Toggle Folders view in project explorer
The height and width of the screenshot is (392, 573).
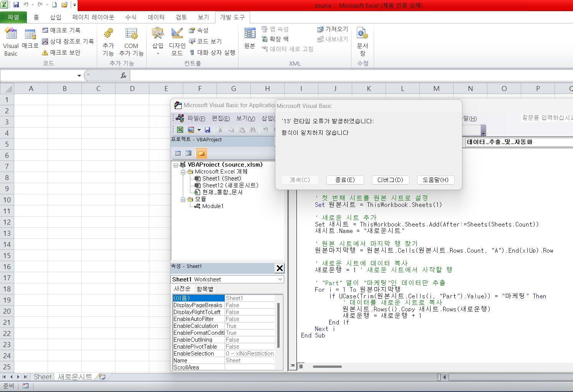[201, 153]
